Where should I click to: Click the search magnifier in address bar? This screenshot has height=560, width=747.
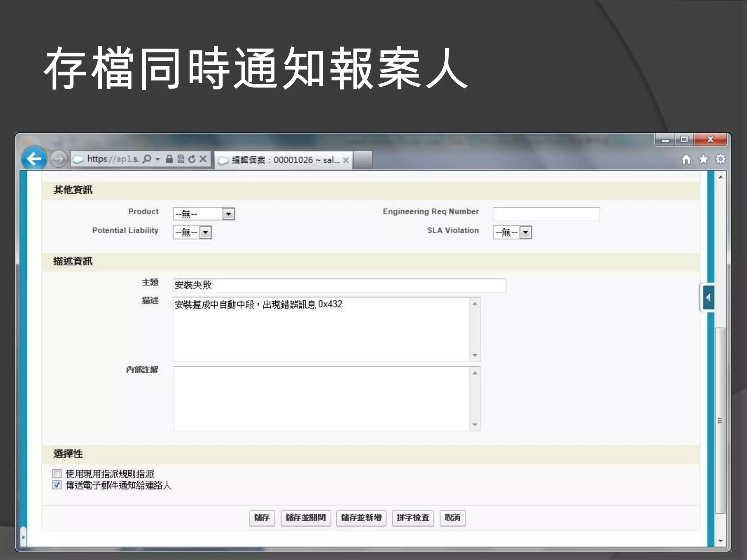click(x=147, y=159)
